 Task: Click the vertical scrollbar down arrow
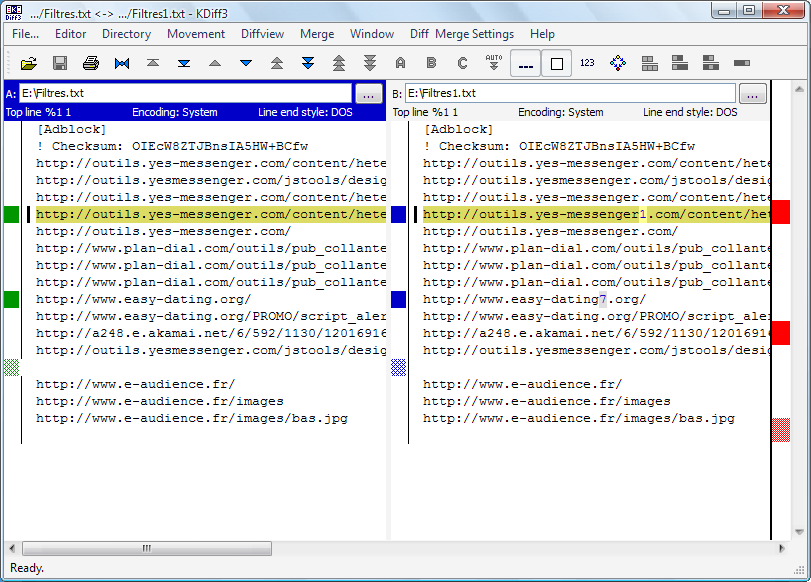[x=799, y=532]
